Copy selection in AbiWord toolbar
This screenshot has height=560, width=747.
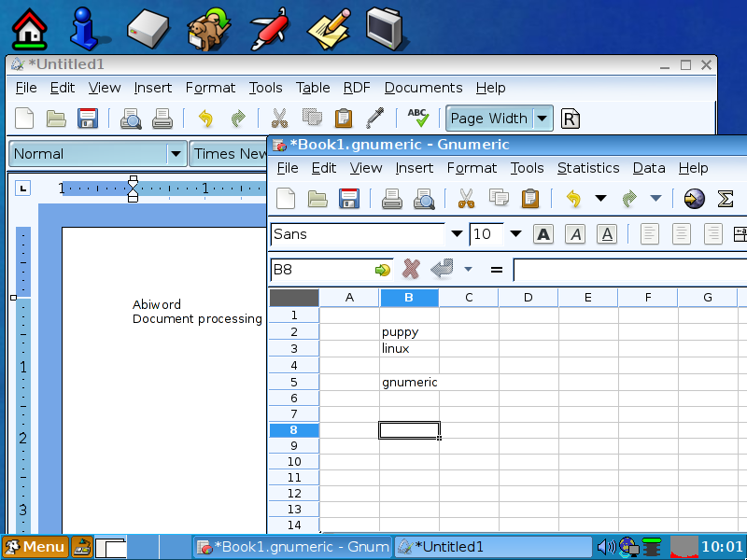click(x=312, y=118)
